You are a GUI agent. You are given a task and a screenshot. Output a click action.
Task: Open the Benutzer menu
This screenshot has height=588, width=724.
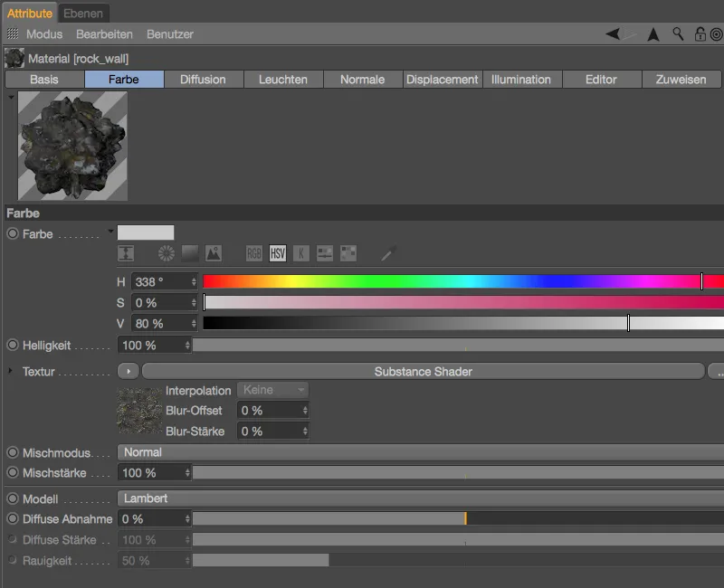170,34
